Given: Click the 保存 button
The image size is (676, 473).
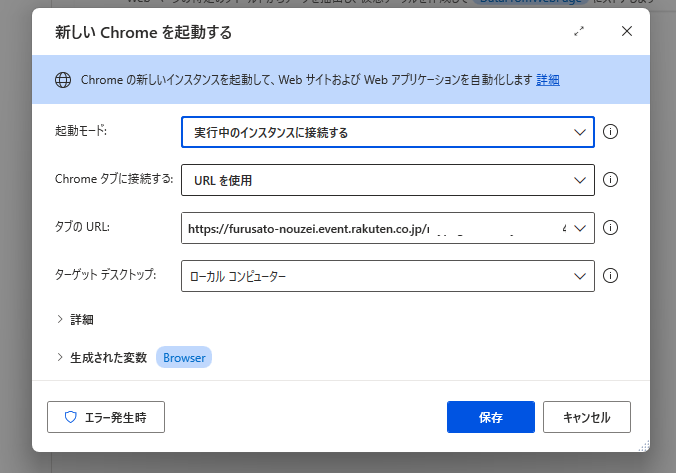Looking at the screenshot, I should pyautogui.click(x=491, y=417).
